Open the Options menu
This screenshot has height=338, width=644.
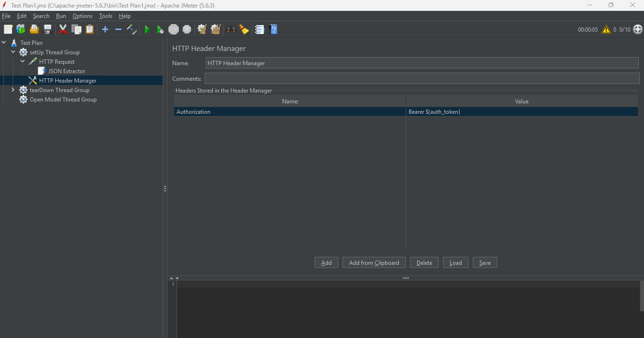pyautogui.click(x=83, y=16)
